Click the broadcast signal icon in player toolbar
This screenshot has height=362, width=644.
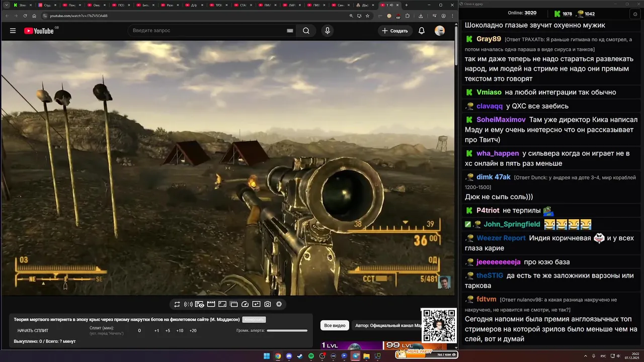point(188,304)
